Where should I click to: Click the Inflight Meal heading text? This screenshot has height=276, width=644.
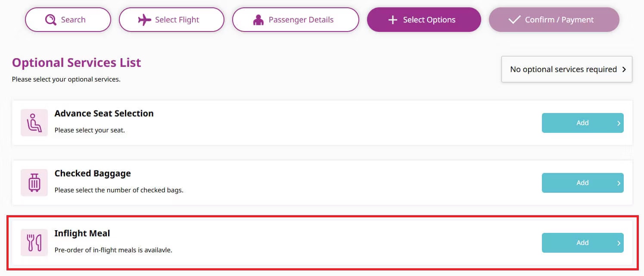(x=82, y=233)
